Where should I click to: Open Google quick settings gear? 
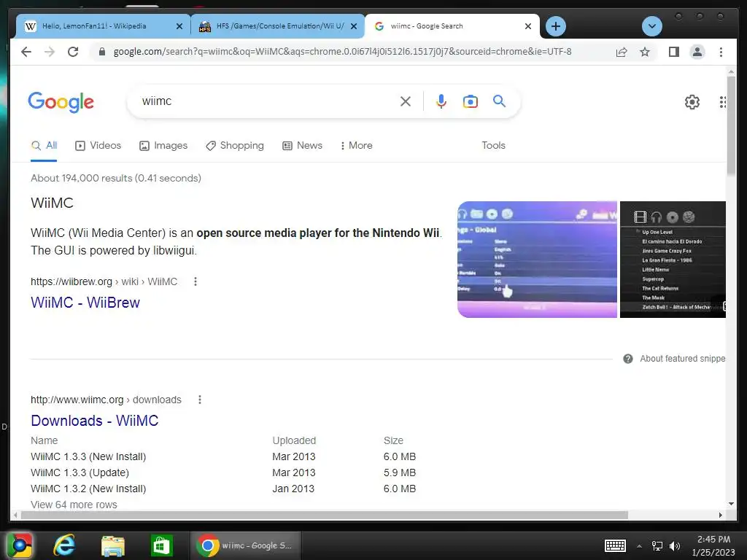tap(692, 101)
